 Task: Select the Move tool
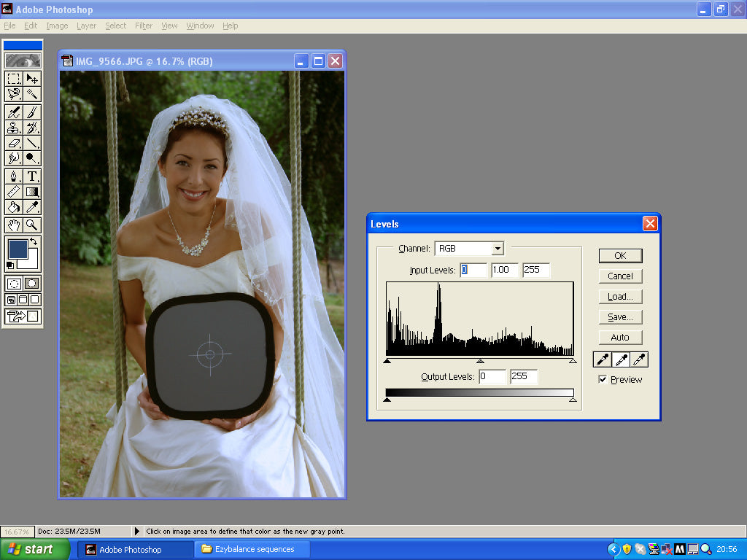(x=32, y=78)
